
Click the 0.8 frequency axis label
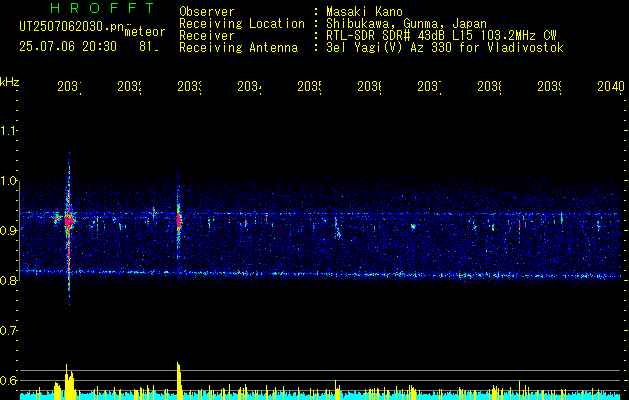(x=8, y=280)
